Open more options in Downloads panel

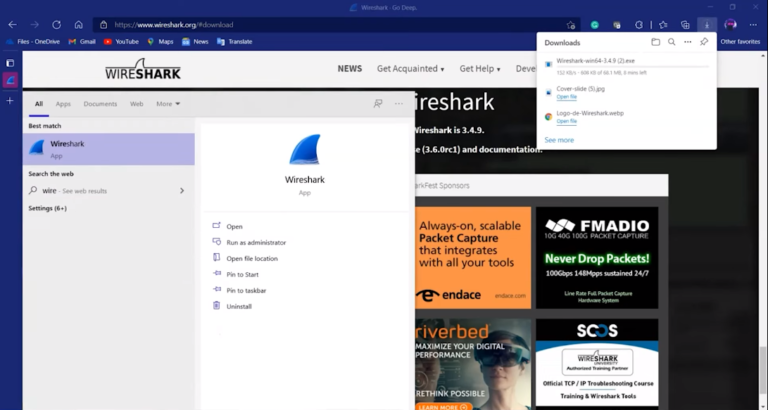coord(688,42)
